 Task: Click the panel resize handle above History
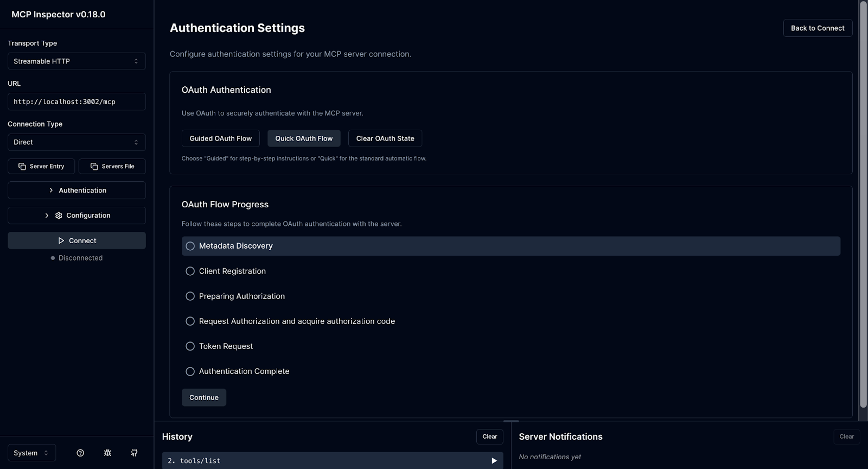511,421
